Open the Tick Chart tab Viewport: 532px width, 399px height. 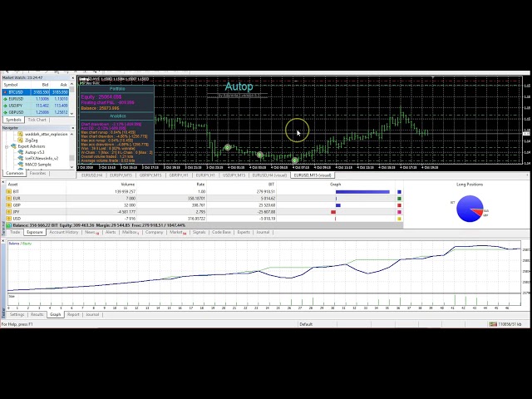tap(37, 120)
